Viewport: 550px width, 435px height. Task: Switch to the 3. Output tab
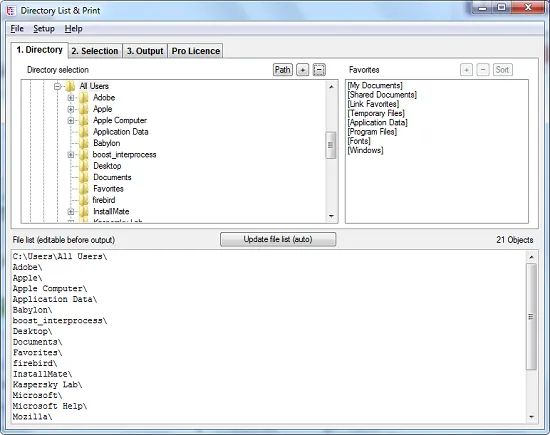145,51
